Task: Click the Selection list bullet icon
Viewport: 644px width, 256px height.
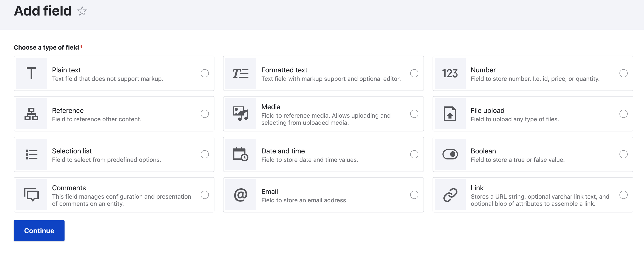Action: (x=31, y=154)
